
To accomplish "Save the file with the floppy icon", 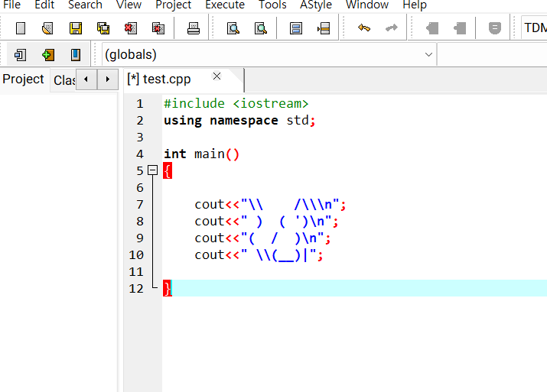I will 75,28.
